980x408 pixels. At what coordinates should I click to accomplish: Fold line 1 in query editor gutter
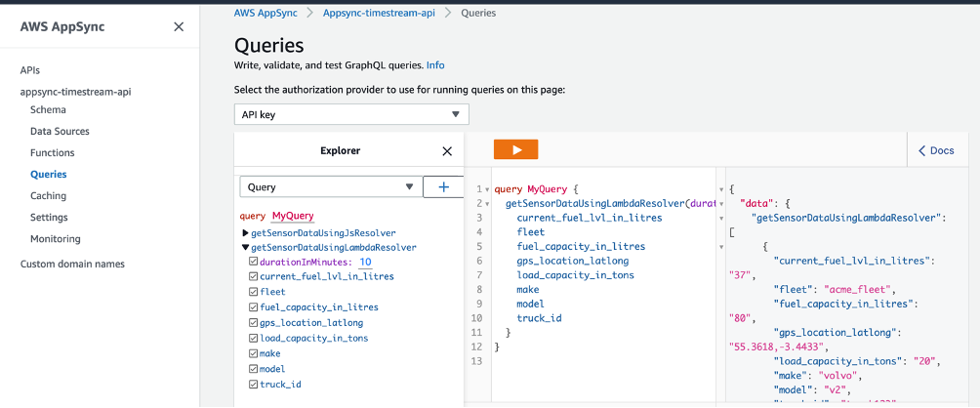pos(487,189)
